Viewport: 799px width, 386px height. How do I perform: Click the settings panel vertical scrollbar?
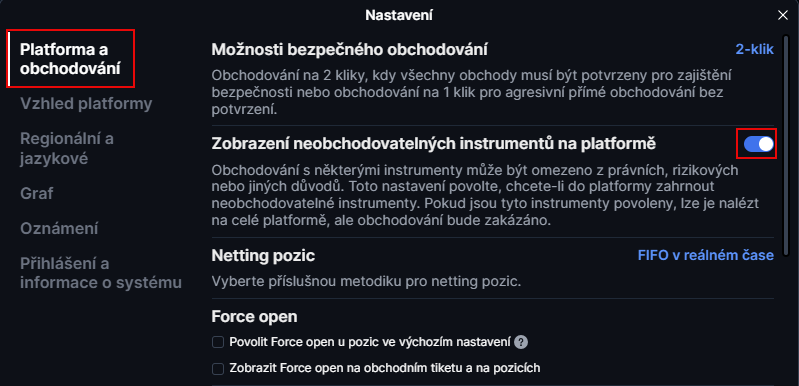[787, 135]
